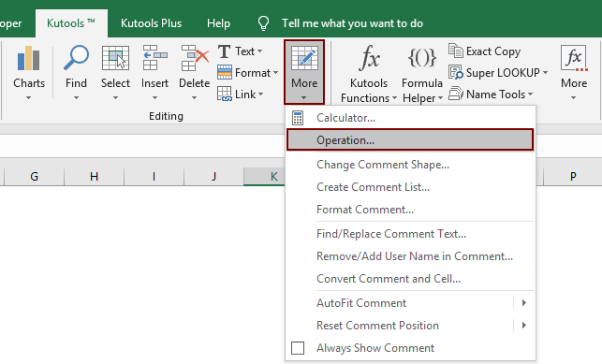The width and height of the screenshot is (602, 364).
Task: Click the Delete cells icon
Action: 195,58
